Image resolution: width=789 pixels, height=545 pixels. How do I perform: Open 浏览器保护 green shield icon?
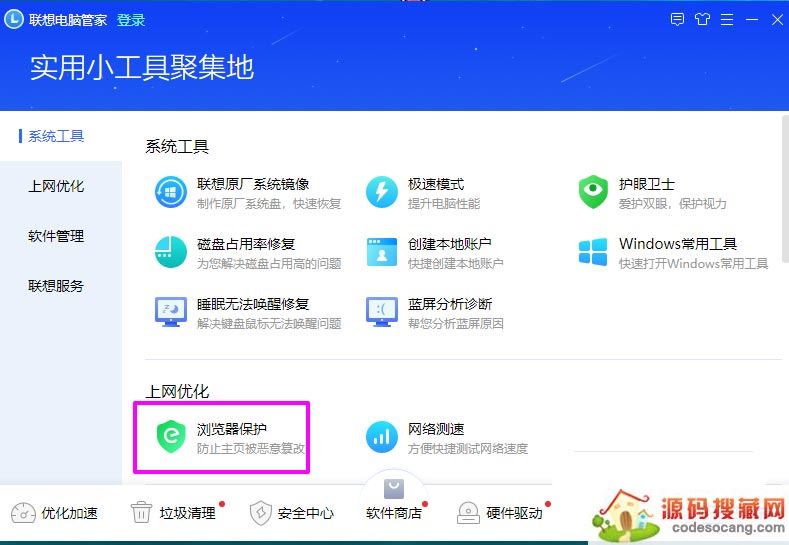click(171, 436)
